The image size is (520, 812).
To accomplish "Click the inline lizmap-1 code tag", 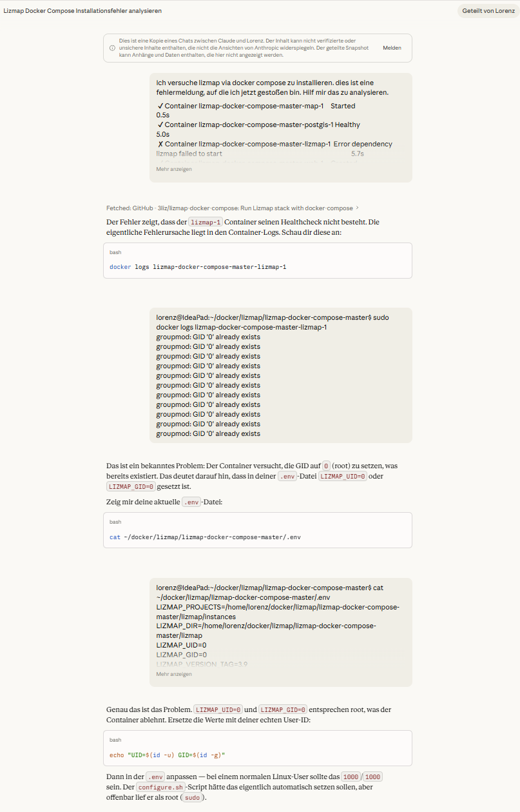I will coord(206,223).
